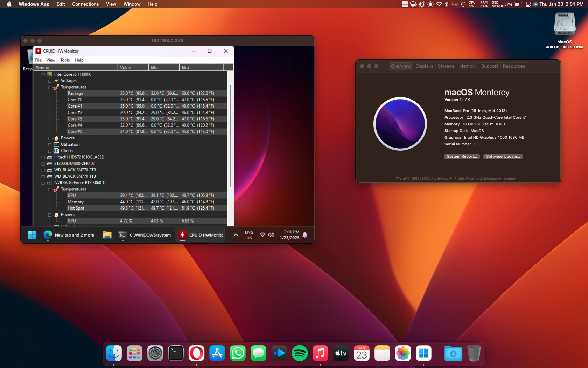Open Downloads folder in the Dock
Viewport: 588px width, 368px height.
coord(453,353)
